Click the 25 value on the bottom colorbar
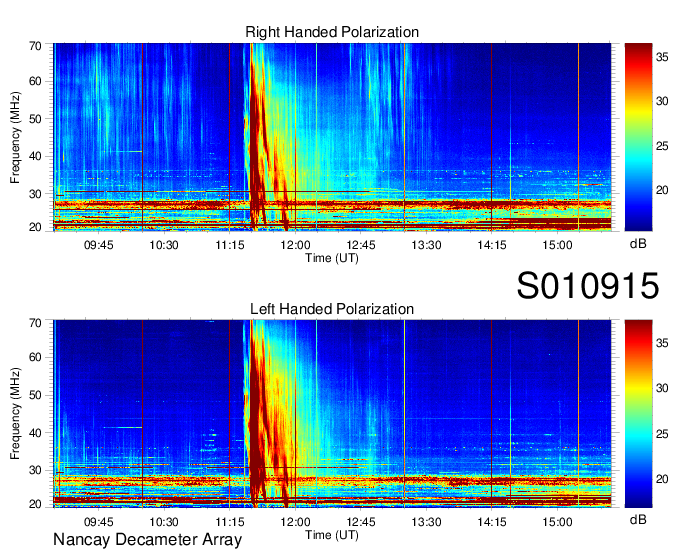Viewport: 680px width, 552px height. (x=662, y=434)
